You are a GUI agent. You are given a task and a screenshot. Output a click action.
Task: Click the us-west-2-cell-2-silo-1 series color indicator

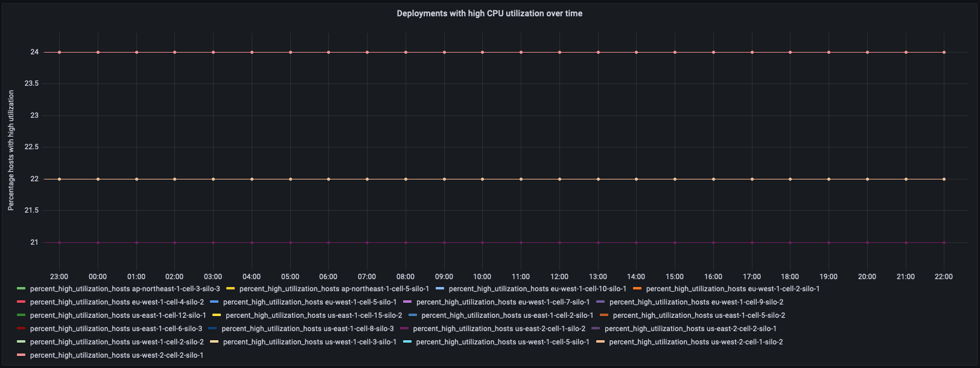(x=21, y=355)
